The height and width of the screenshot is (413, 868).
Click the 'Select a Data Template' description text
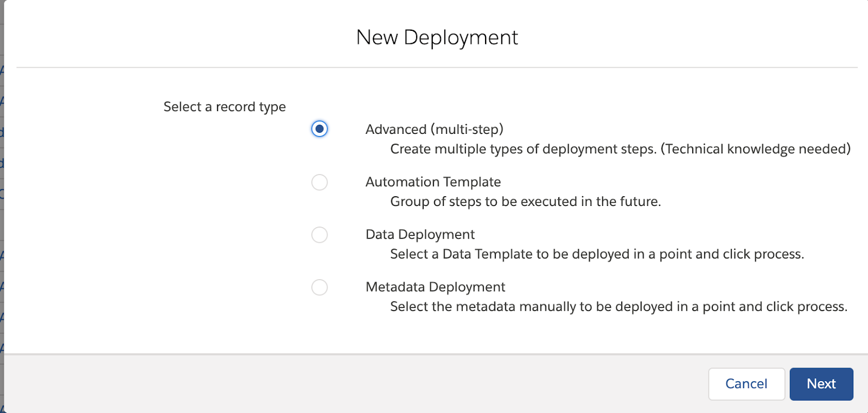point(597,254)
